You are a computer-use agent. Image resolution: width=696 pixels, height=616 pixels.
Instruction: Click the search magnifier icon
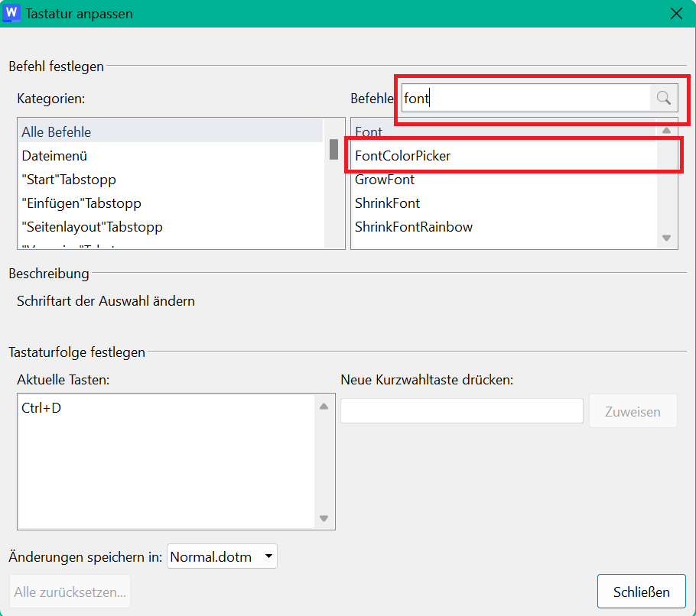[x=663, y=98]
